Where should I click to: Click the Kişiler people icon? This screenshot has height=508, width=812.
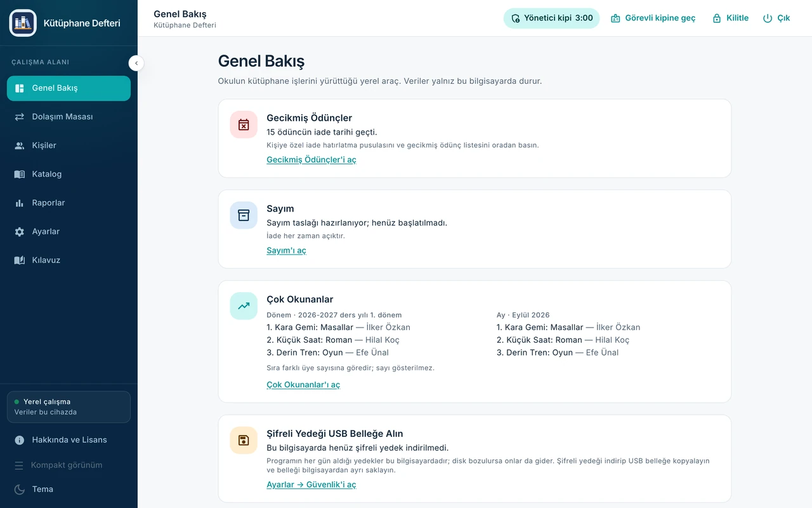20,145
